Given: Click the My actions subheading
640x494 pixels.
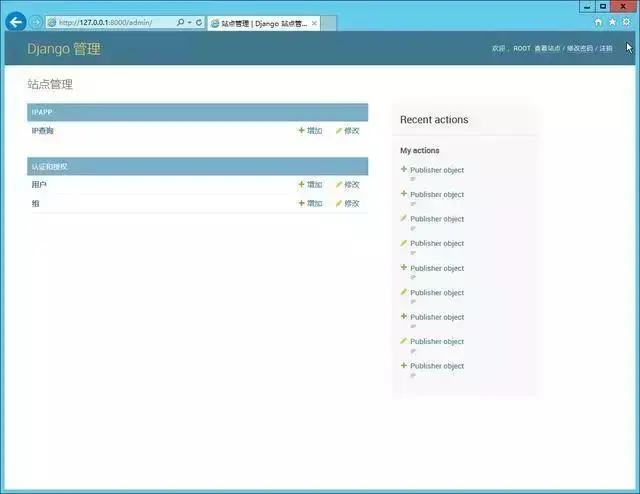Looking at the screenshot, I should coord(420,151).
